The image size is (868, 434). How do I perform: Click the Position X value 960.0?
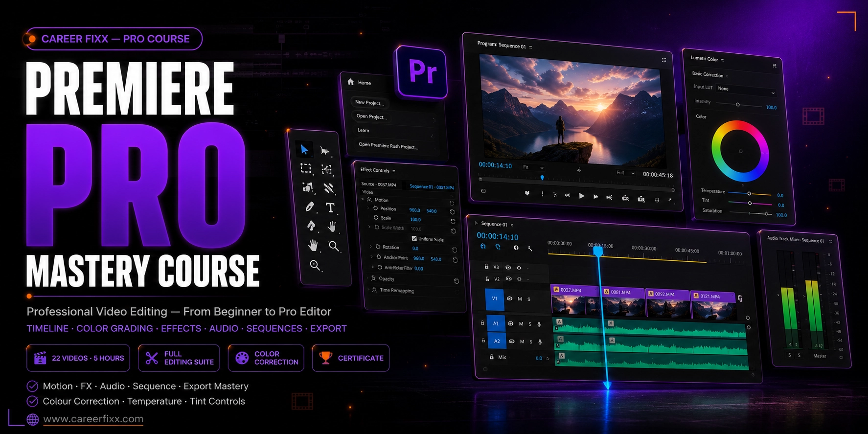414,210
